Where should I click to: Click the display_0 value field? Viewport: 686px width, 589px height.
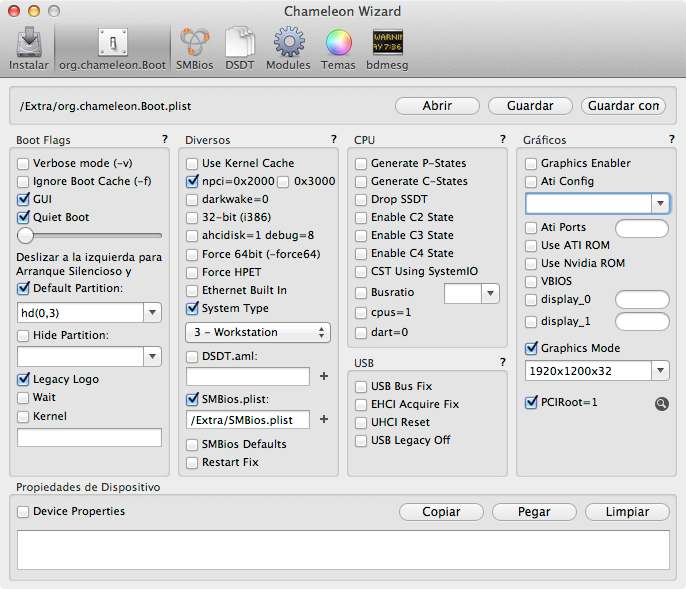pyautogui.click(x=642, y=300)
